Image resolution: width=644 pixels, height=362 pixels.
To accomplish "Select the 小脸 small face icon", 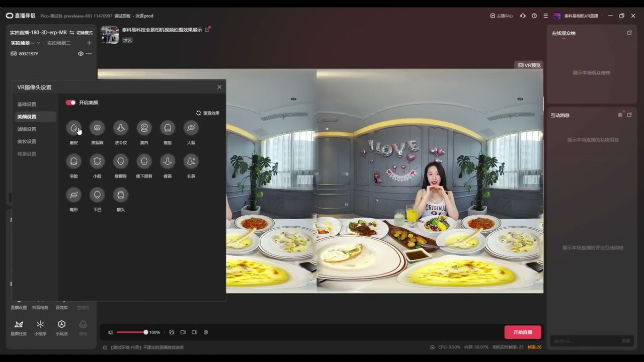I will [97, 161].
